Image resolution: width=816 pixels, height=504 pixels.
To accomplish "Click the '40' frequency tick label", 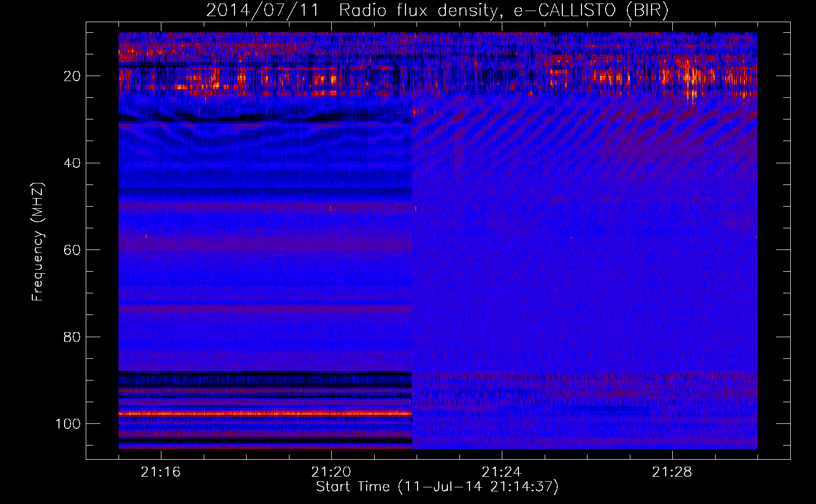I will (x=72, y=163).
